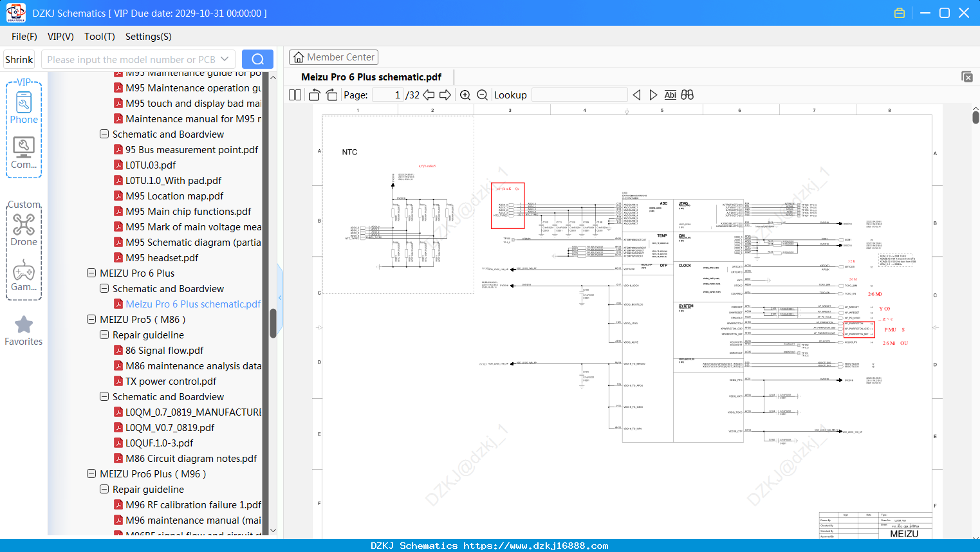Rotate the page counterclockwise
980x552 pixels.
point(314,95)
